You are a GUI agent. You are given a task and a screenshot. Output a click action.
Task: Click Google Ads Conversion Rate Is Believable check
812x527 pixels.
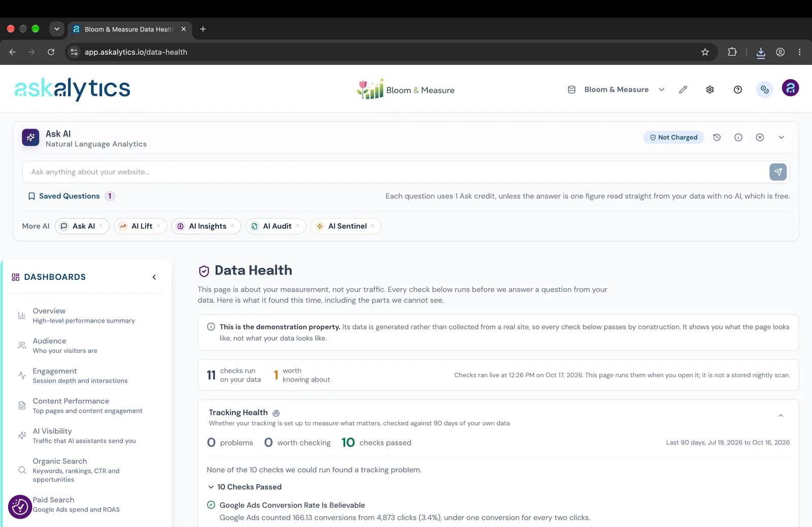292,505
